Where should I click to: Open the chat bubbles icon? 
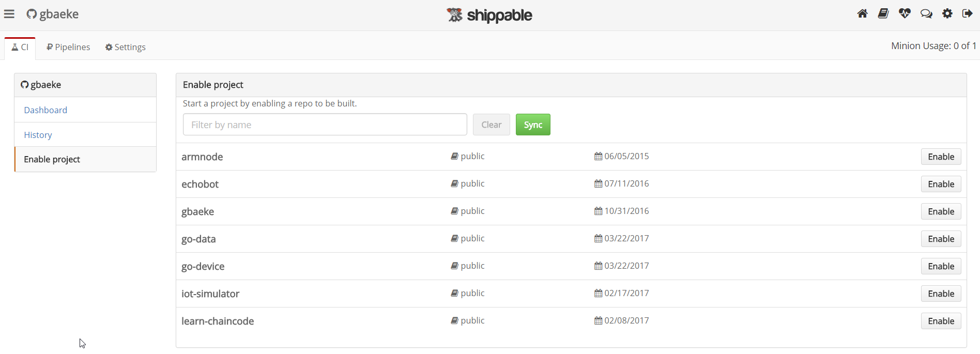point(926,14)
